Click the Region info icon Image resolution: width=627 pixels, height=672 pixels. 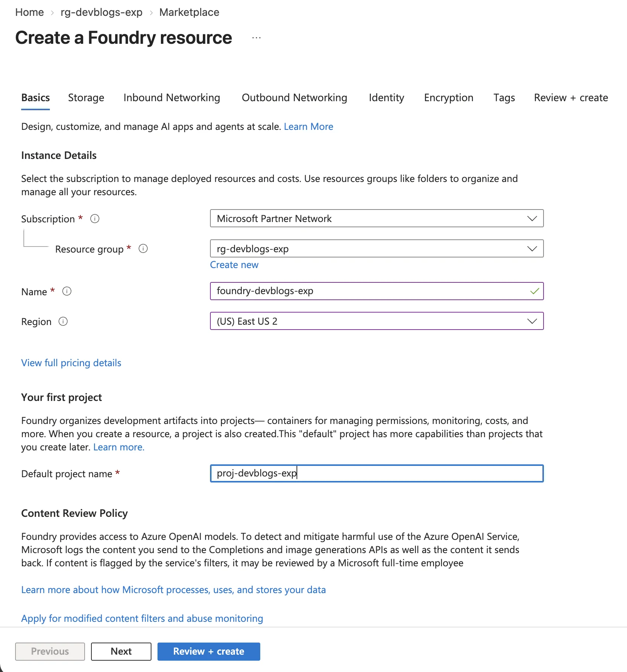tap(63, 321)
